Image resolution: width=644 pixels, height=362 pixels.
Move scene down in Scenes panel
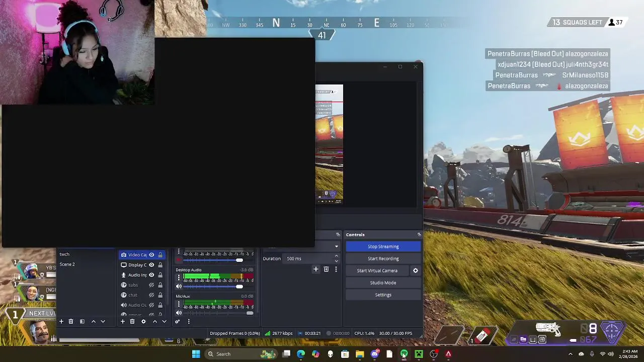point(103,321)
